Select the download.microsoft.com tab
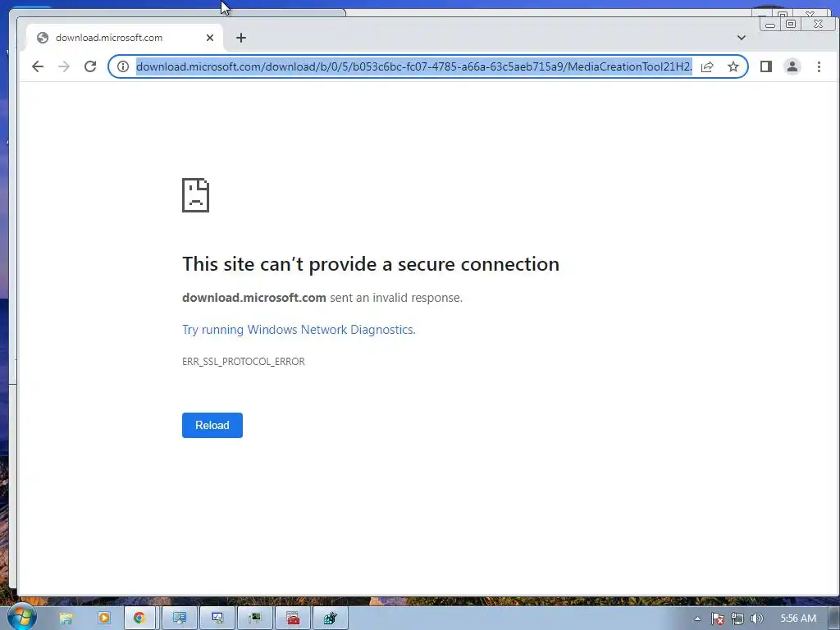The width and height of the screenshot is (840, 630). tap(125, 38)
